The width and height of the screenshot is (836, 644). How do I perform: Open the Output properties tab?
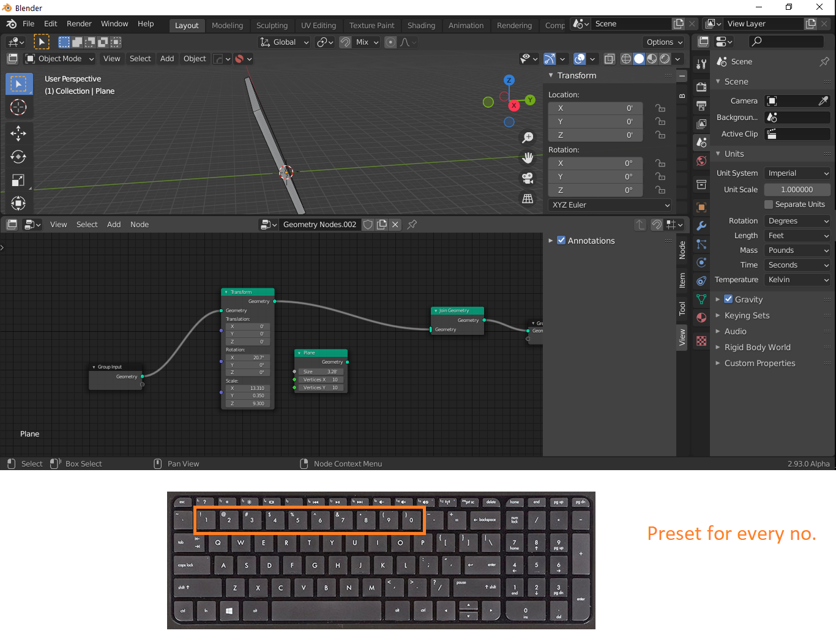click(701, 105)
